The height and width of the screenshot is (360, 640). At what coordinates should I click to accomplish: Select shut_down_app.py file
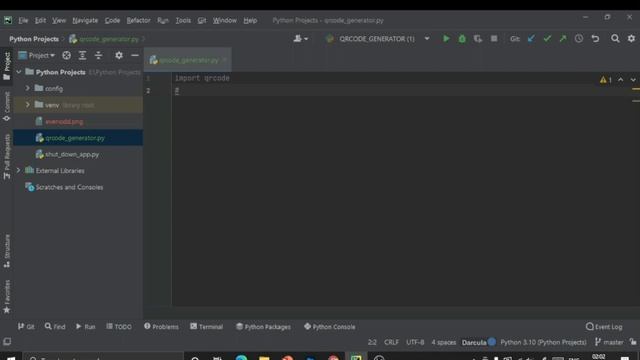[72, 154]
